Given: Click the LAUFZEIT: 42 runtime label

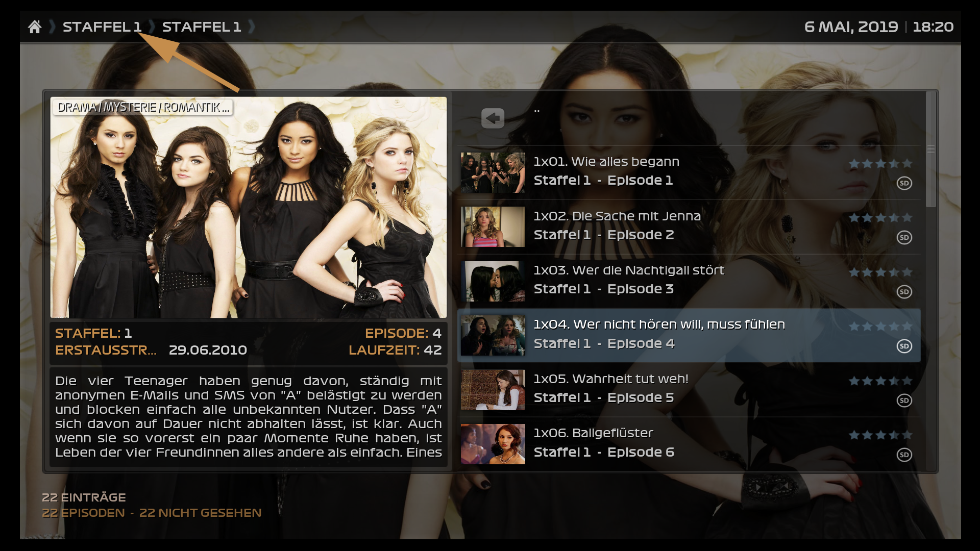Looking at the screenshot, I should click(395, 350).
